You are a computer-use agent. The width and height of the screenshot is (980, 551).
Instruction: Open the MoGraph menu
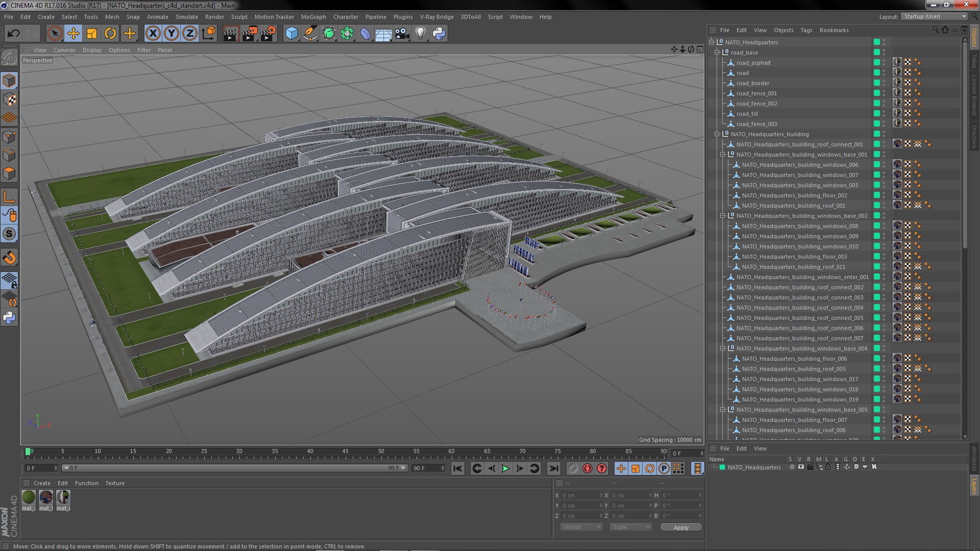[x=313, y=17]
